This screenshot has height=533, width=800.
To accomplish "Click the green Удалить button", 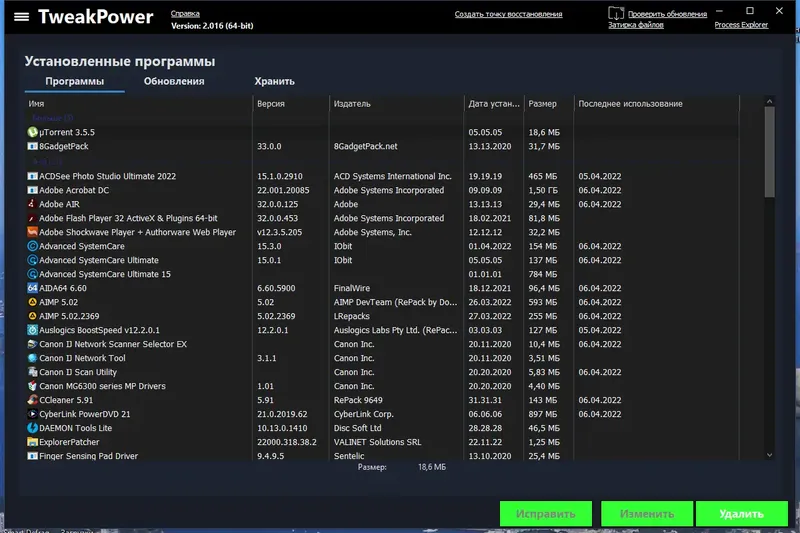I will click(x=741, y=514).
